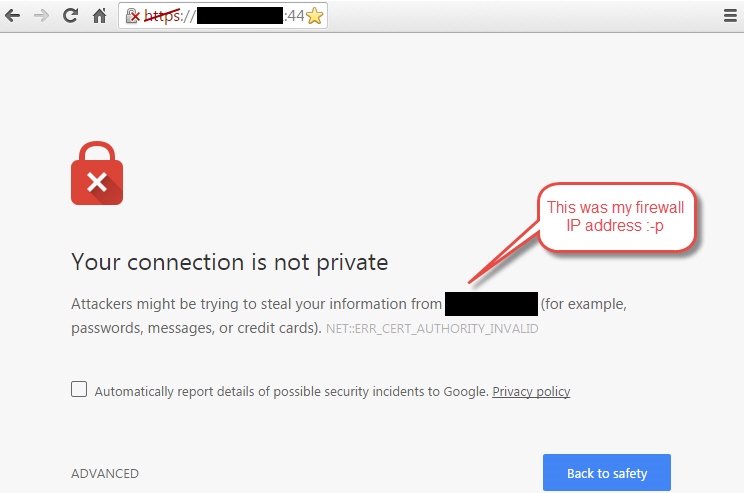
Task: Click the Back to safety button
Action: pos(607,473)
